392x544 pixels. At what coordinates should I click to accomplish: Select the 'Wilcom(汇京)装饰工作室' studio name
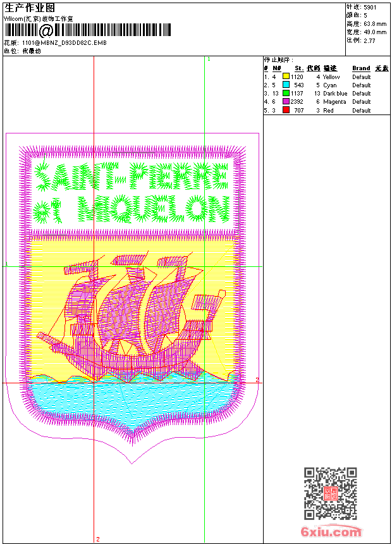point(38,19)
